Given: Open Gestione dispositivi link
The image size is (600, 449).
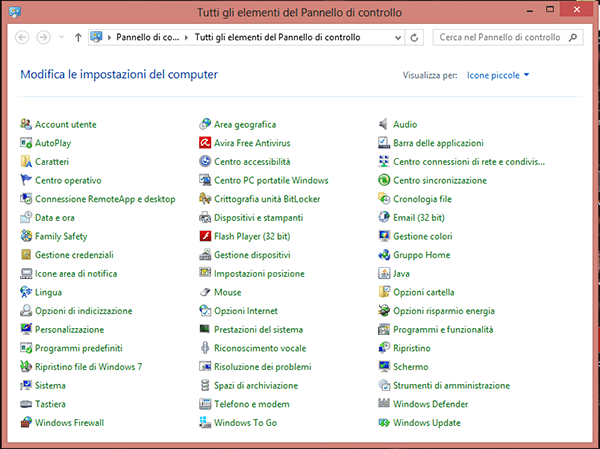Looking at the screenshot, I should coord(252,255).
